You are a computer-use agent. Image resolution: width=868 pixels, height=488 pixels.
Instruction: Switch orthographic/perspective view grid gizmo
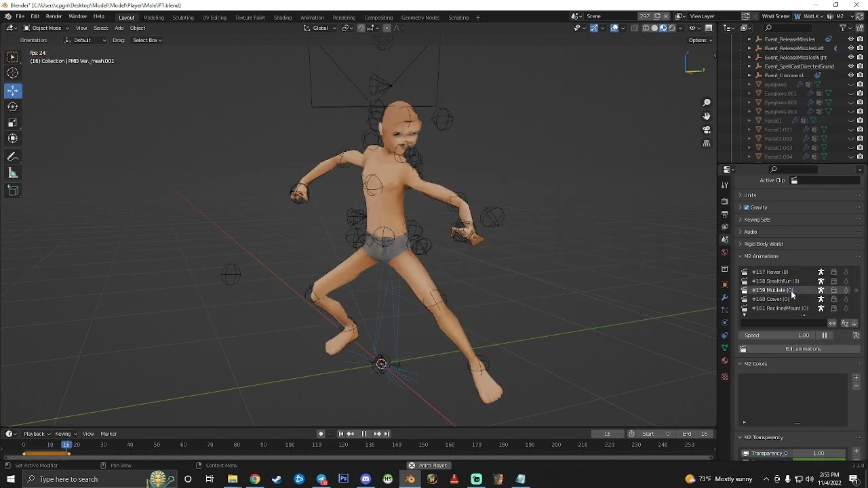pyautogui.click(x=707, y=144)
